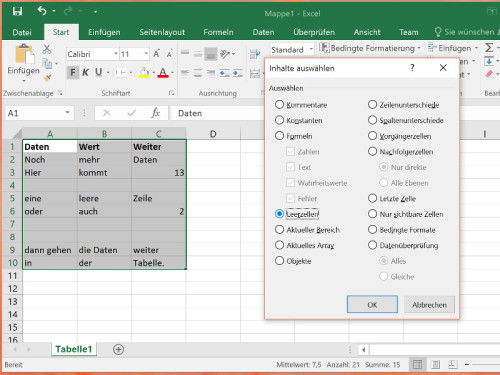The height and width of the screenshot is (375, 500).
Task: Switch to the Formeln tab
Action: point(218,32)
